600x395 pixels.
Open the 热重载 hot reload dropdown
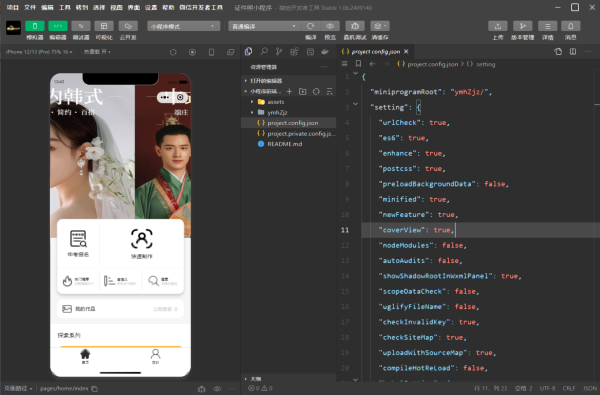point(97,52)
